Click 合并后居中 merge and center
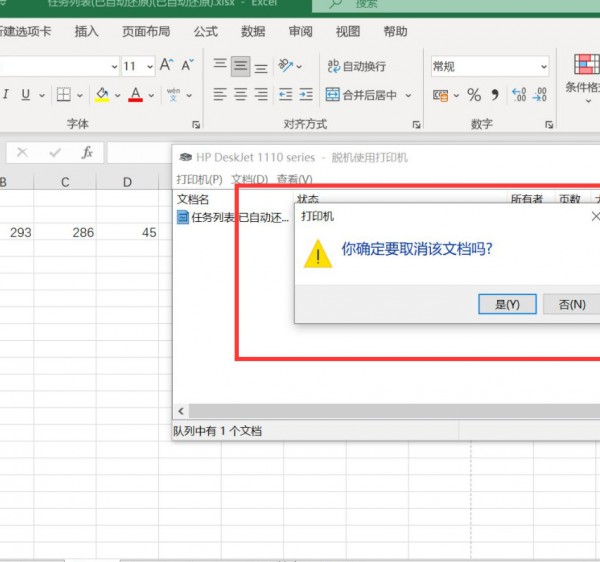 361,94
